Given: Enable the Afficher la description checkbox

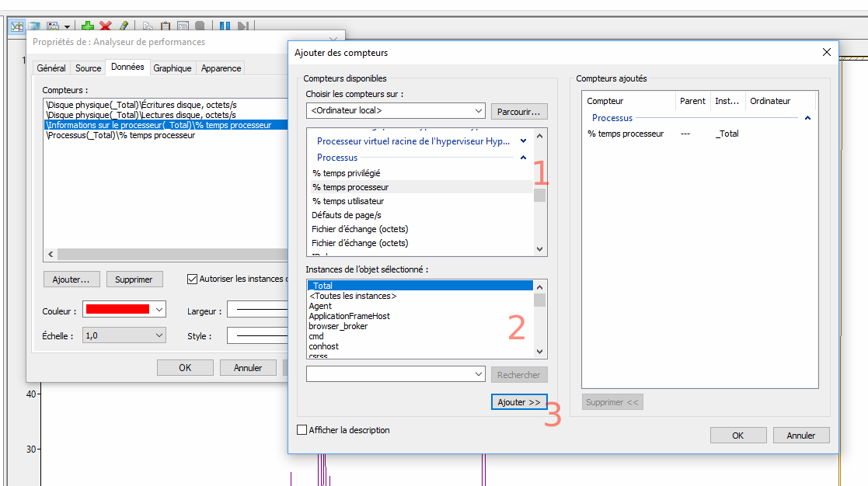Looking at the screenshot, I should click(x=302, y=430).
